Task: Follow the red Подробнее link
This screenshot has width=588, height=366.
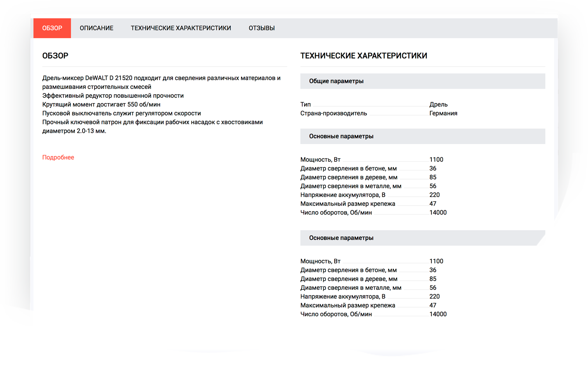Action: tap(58, 157)
